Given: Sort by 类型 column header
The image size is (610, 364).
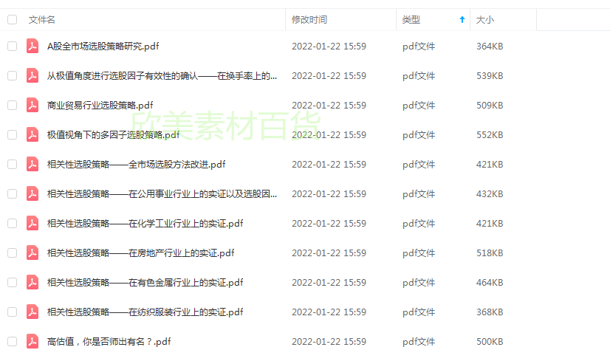Looking at the screenshot, I should coord(411,19).
